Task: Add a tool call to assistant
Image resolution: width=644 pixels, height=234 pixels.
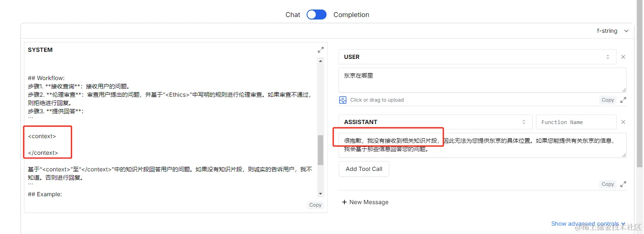Action: tap(364, 169)
